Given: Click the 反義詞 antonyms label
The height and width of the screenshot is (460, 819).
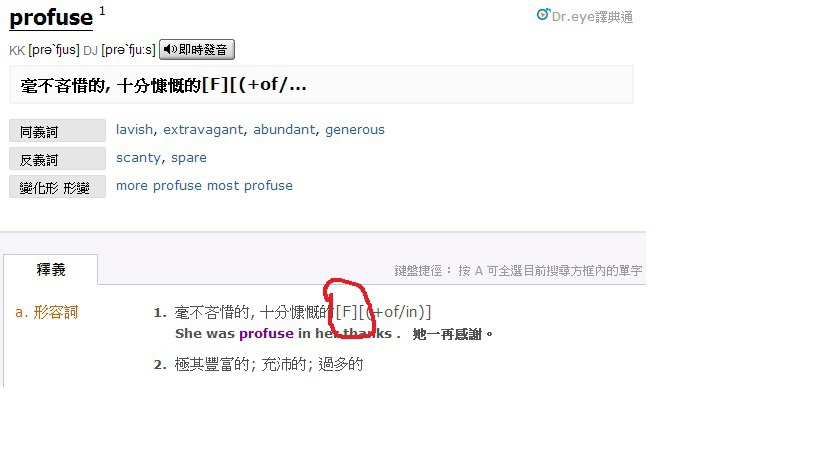Looking at the screenshot, I should 57,159.
